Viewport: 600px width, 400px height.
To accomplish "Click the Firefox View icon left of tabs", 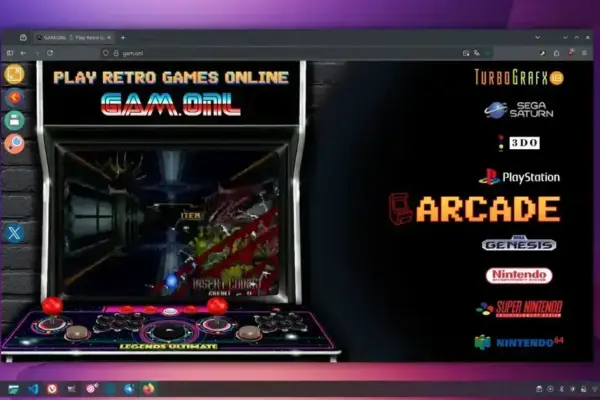I will pos(23,38).
